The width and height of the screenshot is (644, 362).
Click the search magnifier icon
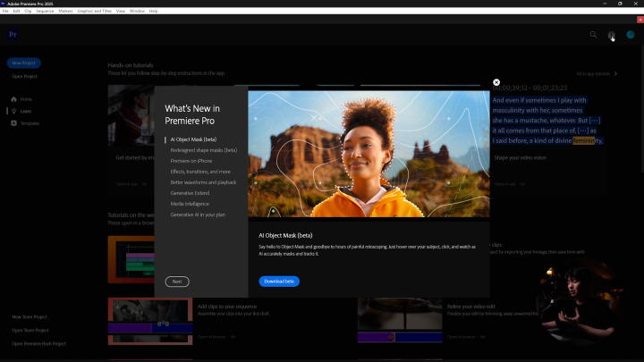tap(593, 35)
